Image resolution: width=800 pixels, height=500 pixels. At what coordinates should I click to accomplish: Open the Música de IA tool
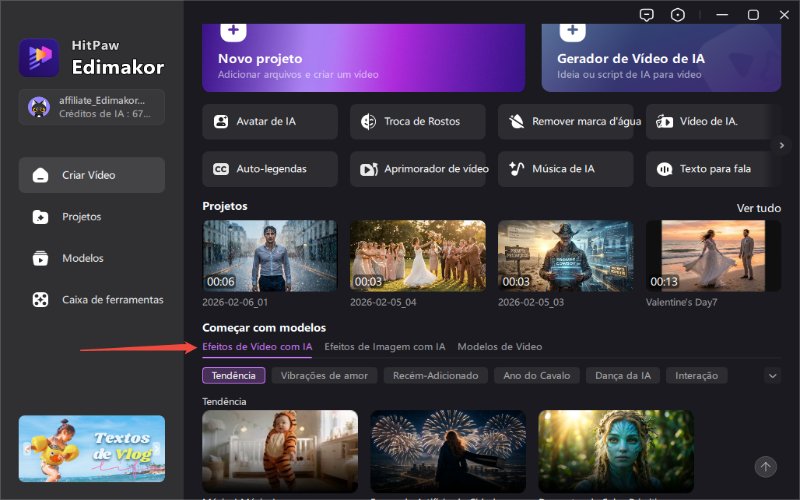[565, 169]
